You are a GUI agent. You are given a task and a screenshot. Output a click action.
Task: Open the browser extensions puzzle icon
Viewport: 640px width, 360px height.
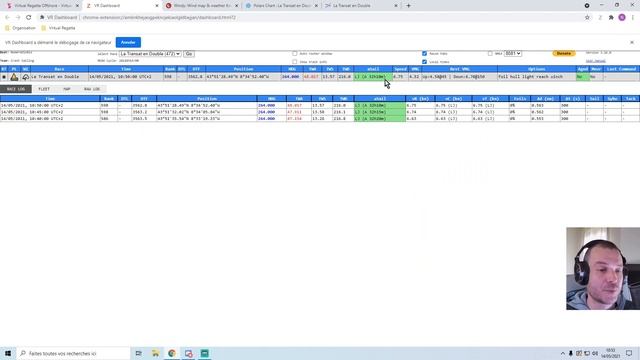pos(611,18)
